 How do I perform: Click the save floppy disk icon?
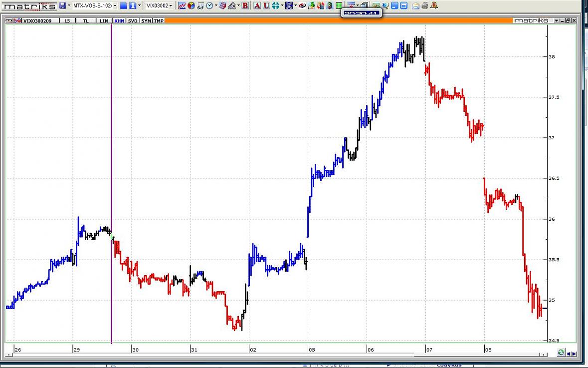click(x=62, y=5)
